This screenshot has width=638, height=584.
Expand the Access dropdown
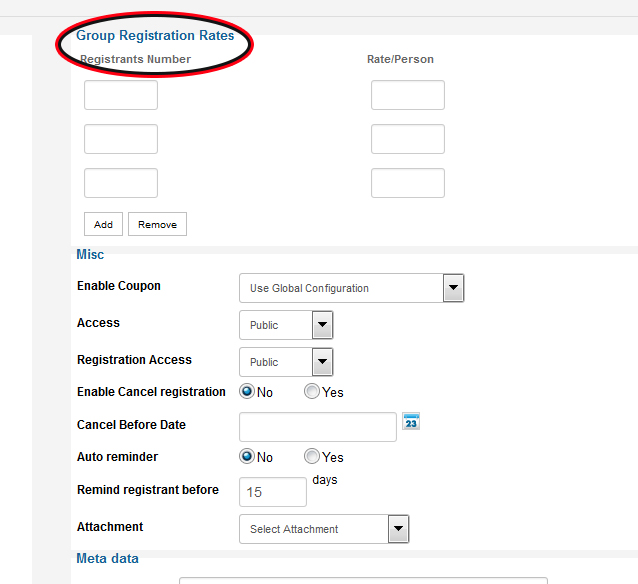286,325
